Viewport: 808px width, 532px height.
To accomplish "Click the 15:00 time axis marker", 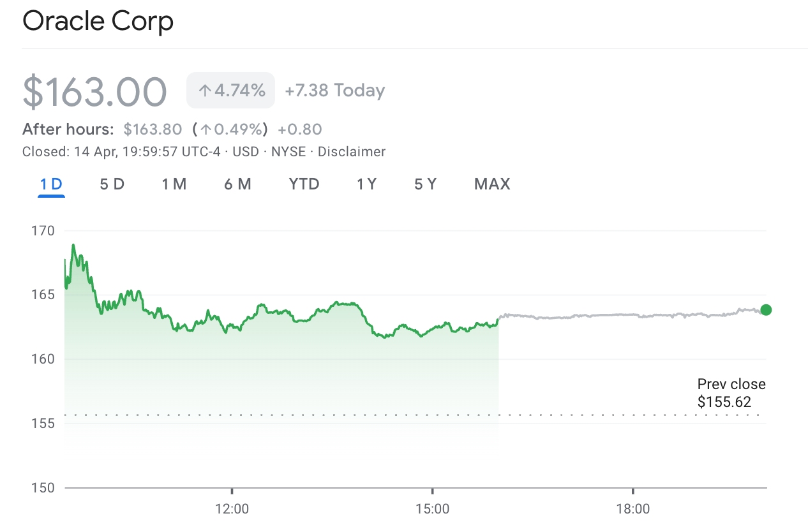I will point(432,509).
